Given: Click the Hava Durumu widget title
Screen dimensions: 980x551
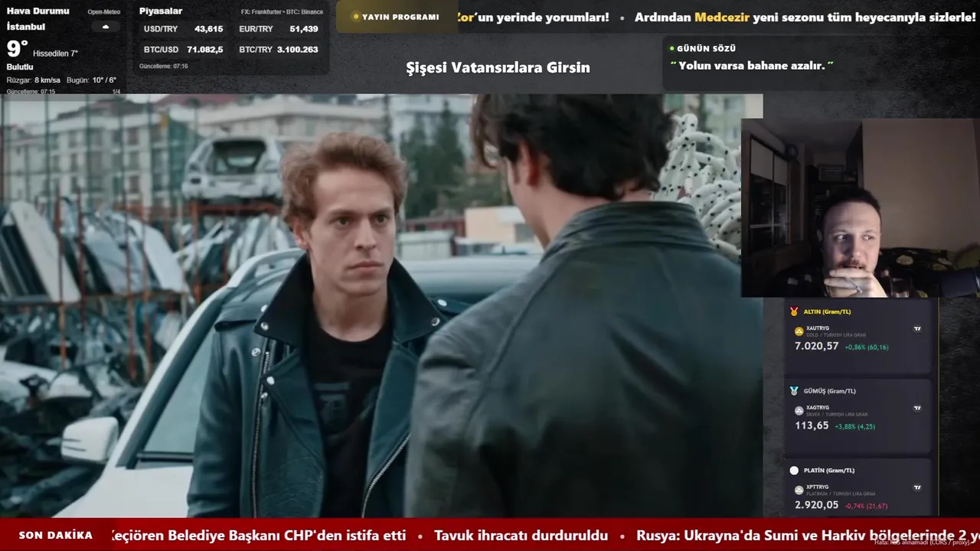Looking at the screenshot, I should click(x=38, y=11).
